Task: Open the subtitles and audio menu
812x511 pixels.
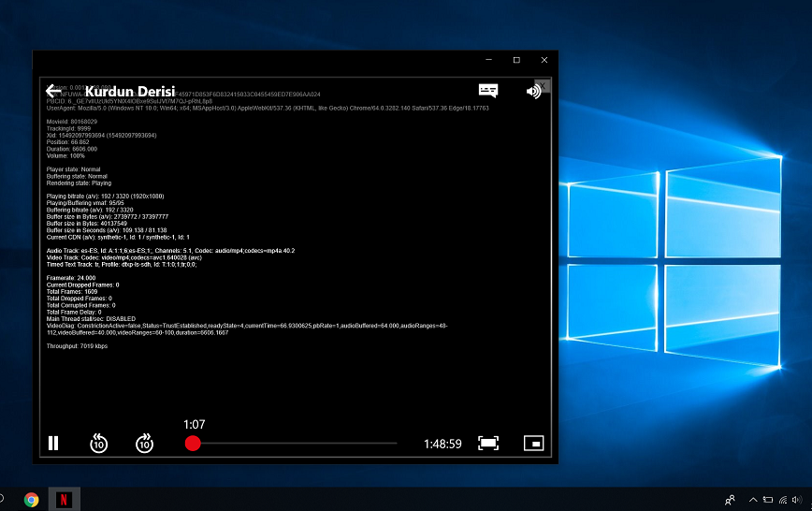Action: [487, 91]
